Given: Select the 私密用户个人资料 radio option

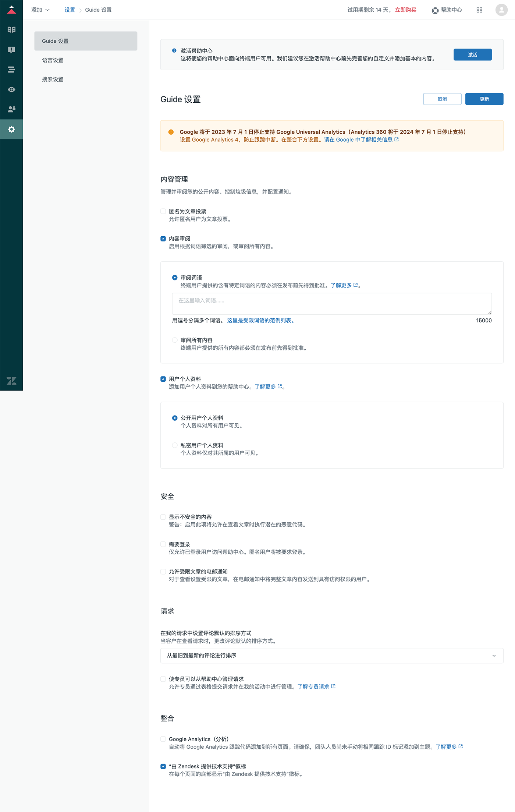Looking at the screenshot, I should click(x=175, y=445).
